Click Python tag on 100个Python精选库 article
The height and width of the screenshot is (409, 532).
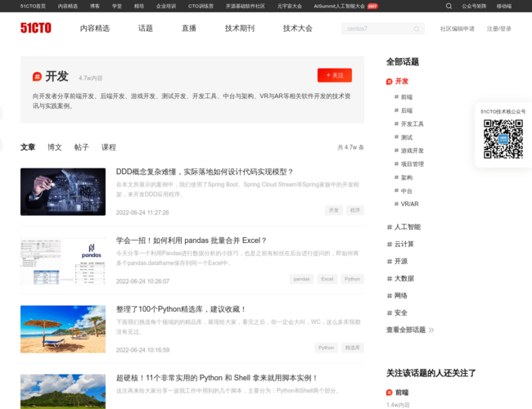tap(326, 348)
